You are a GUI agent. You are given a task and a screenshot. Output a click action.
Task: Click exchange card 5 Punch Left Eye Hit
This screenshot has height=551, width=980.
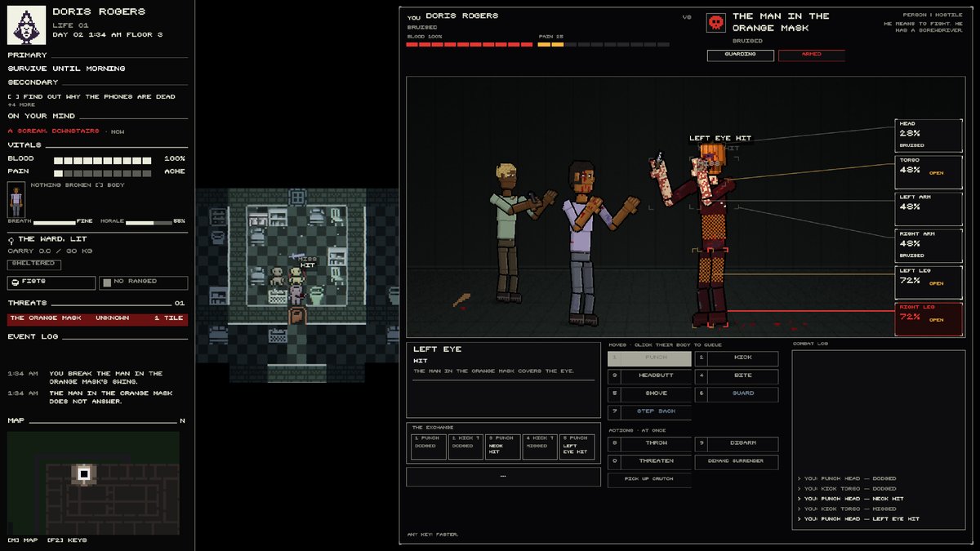(x=577, y=447)
